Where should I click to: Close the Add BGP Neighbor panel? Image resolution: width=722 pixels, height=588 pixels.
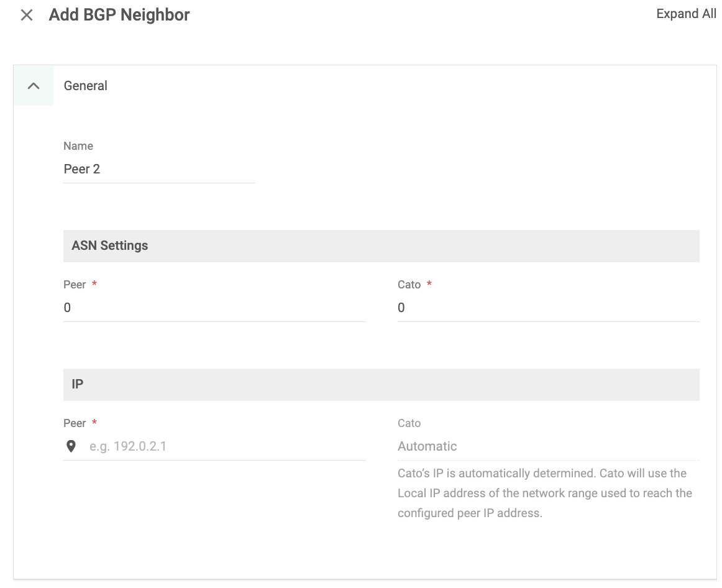click(x=27, y=16)
